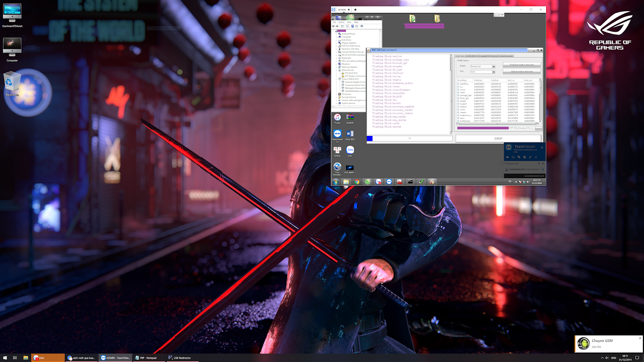Viewport: 644px width, 362px height.
Task: Open the Mobile model dropdown
Action: point(493,66)
